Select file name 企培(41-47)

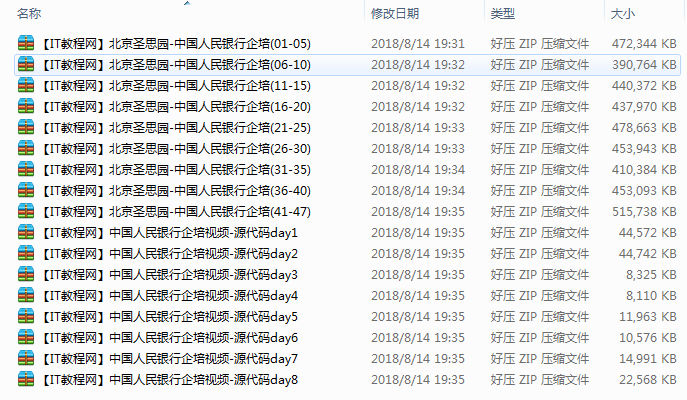[175, 212]
